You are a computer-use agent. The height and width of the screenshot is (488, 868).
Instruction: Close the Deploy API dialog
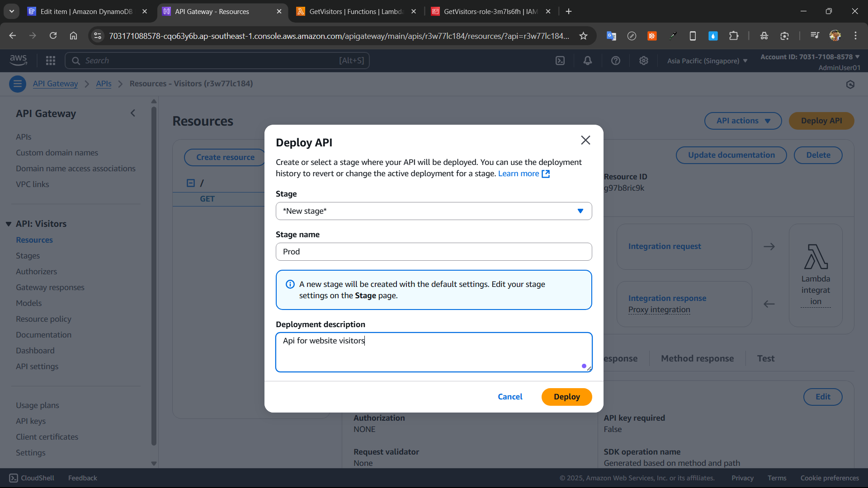click(585, 140)
